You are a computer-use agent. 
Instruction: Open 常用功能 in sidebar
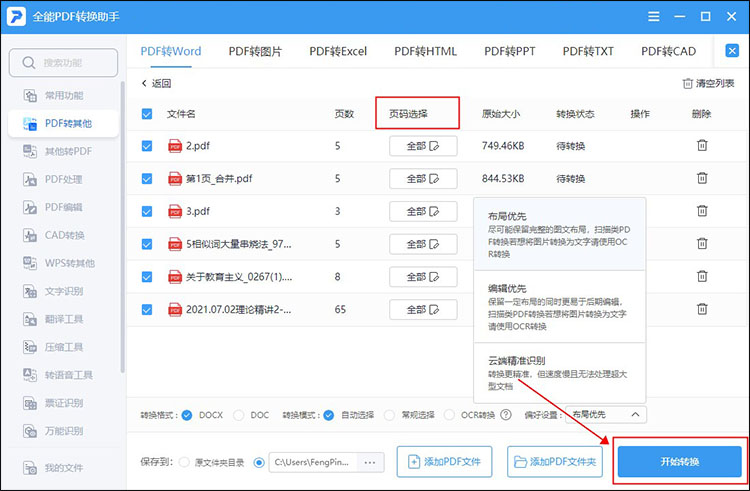click(x=64, y=96)
